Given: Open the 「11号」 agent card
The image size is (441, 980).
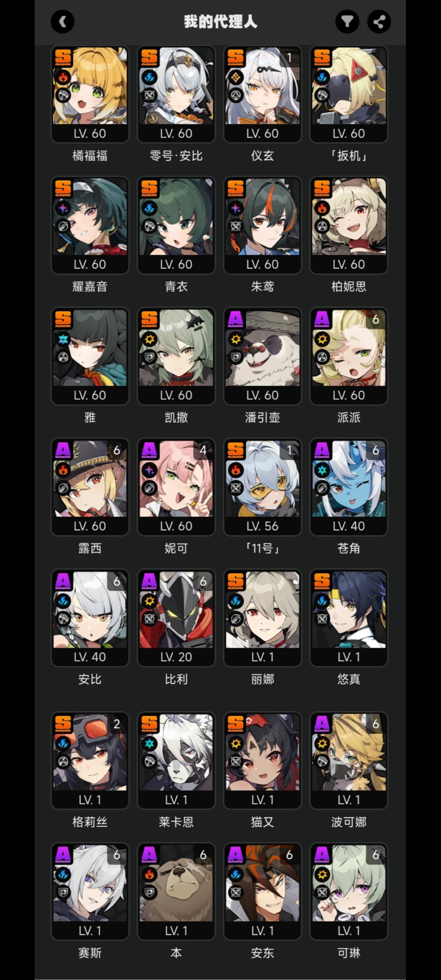Looking at the screenshot, I should 263,487.
